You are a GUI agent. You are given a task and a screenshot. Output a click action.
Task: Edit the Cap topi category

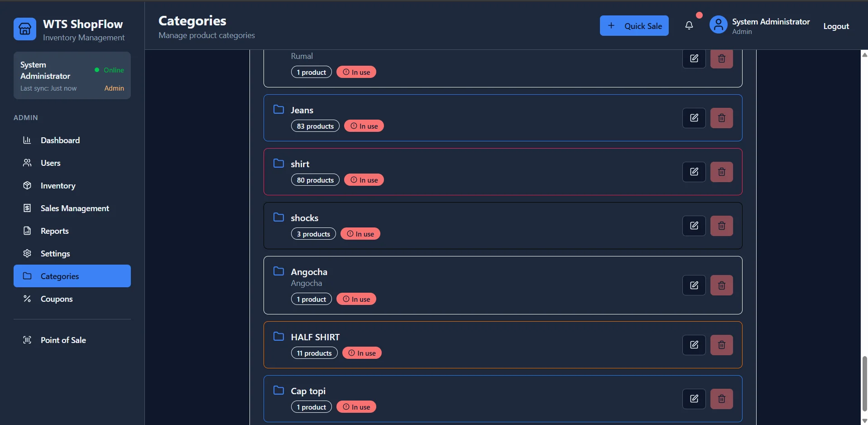(x=694, y=399)
